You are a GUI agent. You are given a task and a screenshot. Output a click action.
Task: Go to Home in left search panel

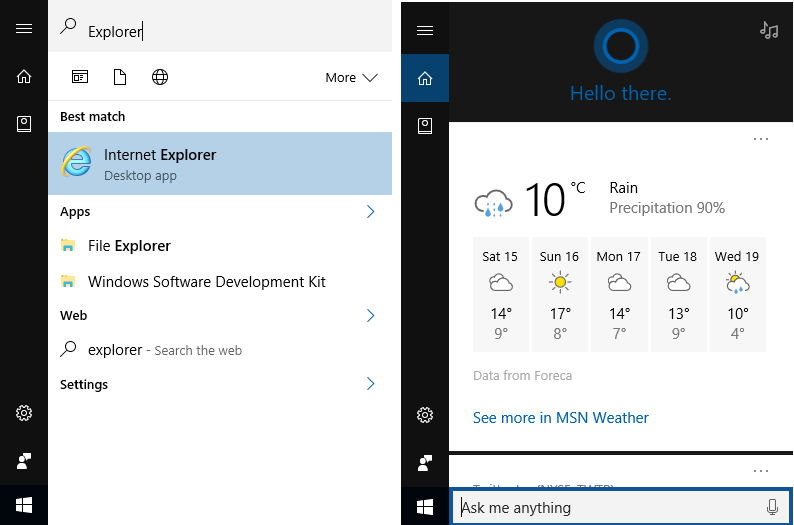[24, 76]
